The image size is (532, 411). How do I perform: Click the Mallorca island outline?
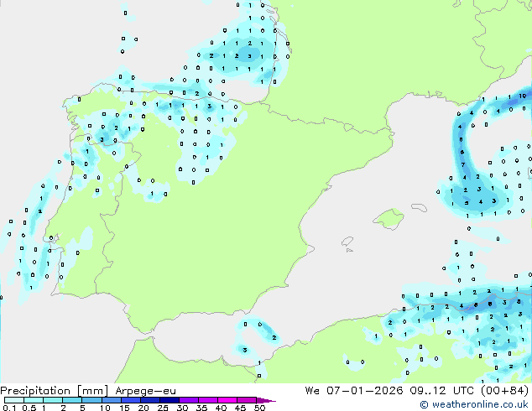click(389, 219)
